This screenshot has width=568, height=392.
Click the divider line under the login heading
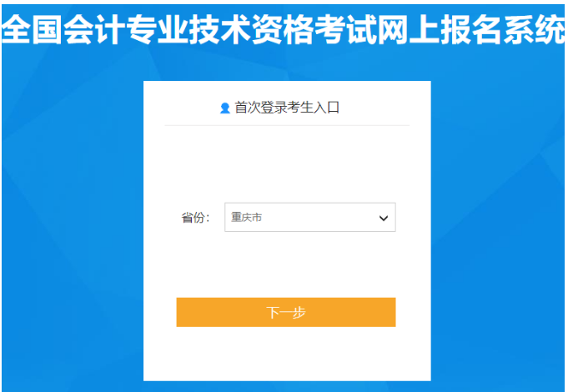pos(287,125)
